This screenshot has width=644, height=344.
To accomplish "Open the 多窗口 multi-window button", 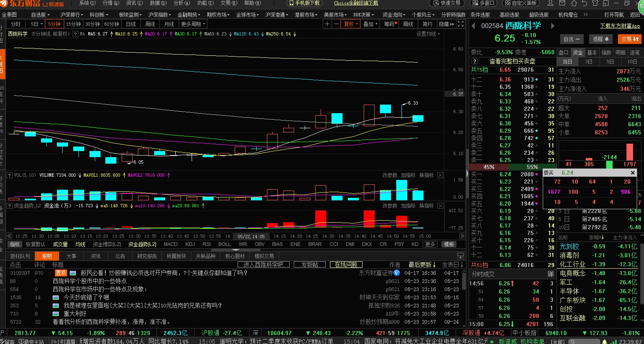I will (483, 3).
